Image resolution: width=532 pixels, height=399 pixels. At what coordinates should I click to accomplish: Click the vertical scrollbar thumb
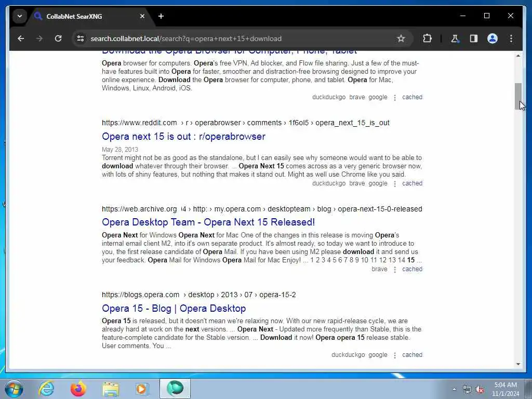pyautogui.click(x=518, y=96)
